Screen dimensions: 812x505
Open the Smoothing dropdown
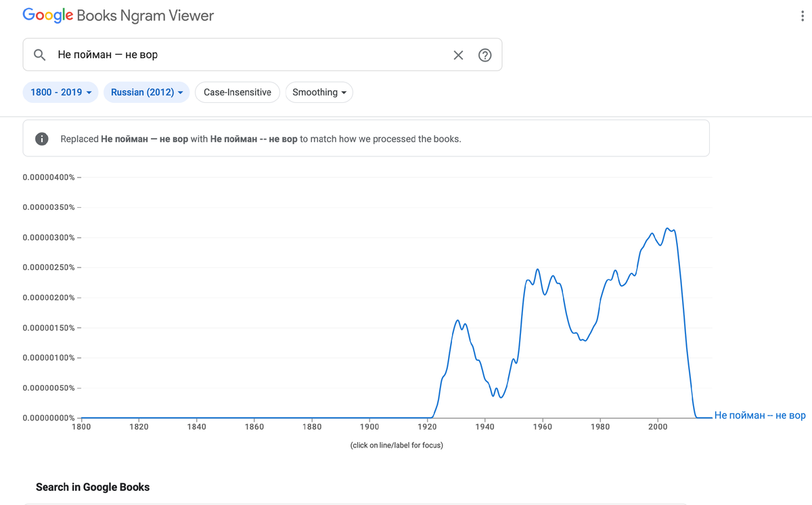click(319, 92)
